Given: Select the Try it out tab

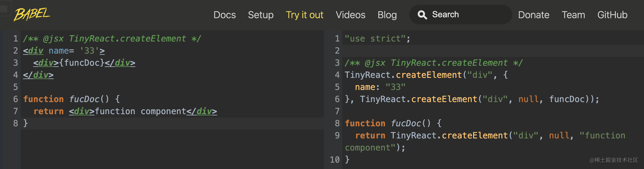Looking at the screenshot, I should [304, 15].
